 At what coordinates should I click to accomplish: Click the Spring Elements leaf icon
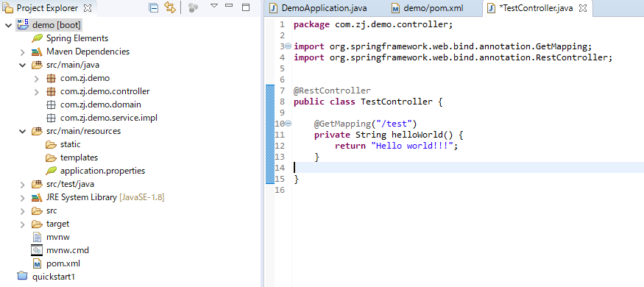tap(38, 38)
